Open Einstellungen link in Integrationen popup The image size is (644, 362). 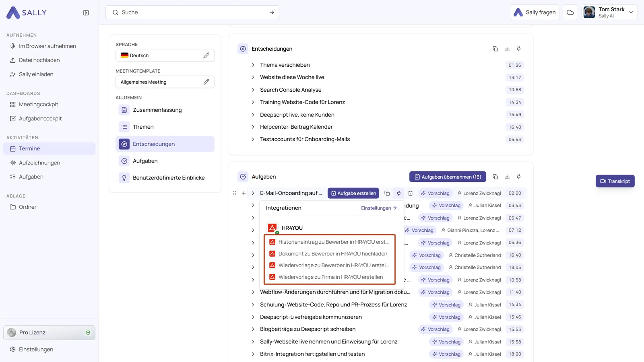point(379,208)
